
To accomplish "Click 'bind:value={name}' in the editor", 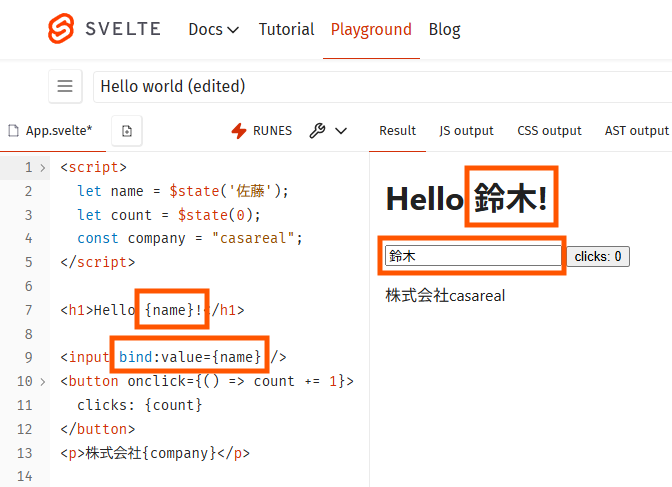I will 190,357.
